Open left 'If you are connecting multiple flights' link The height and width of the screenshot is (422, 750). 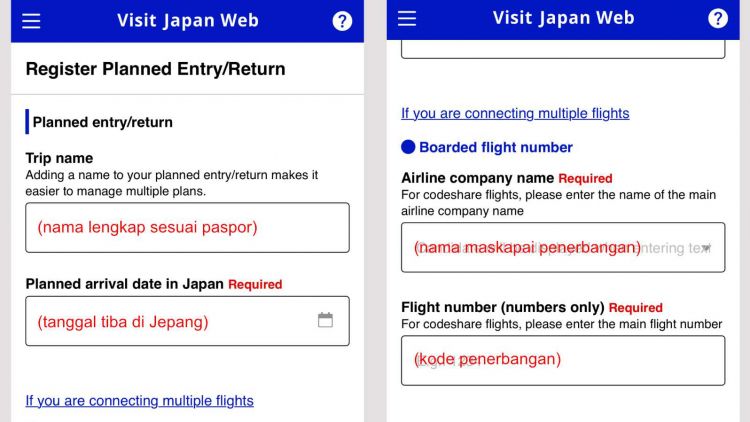point(140,400)
